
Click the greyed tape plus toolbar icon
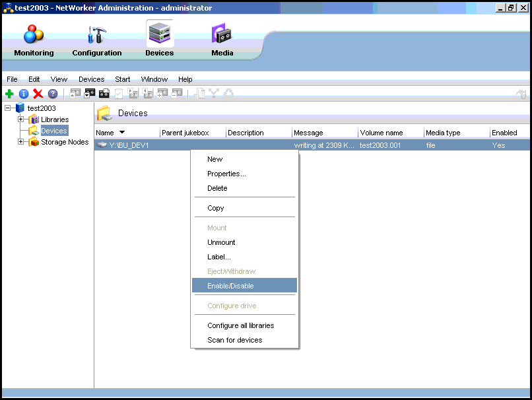click(162, 93)
